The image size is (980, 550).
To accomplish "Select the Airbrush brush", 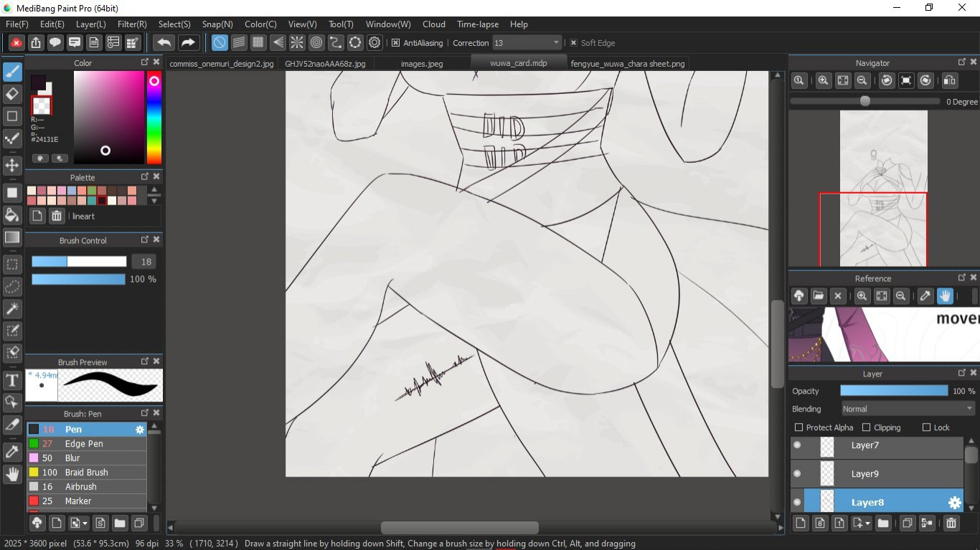I will coord(87,487).
